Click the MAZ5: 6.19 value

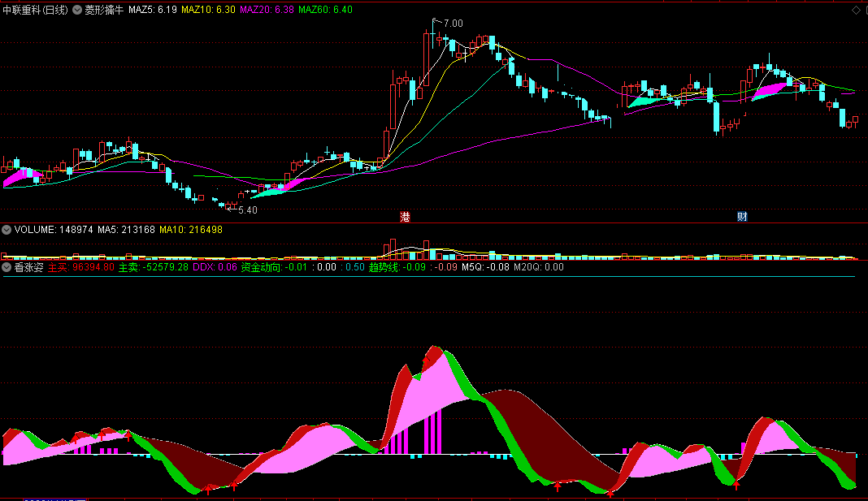[x=153, y=10]
